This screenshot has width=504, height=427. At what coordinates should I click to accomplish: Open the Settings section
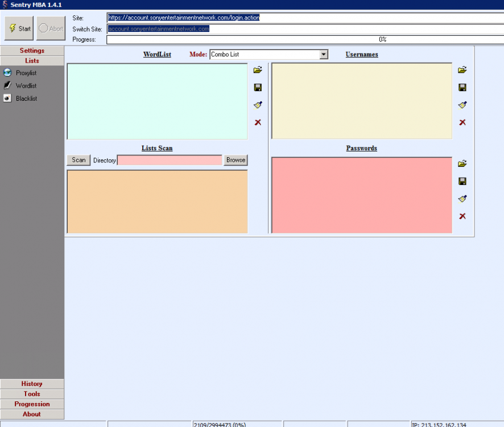(32, 51)
